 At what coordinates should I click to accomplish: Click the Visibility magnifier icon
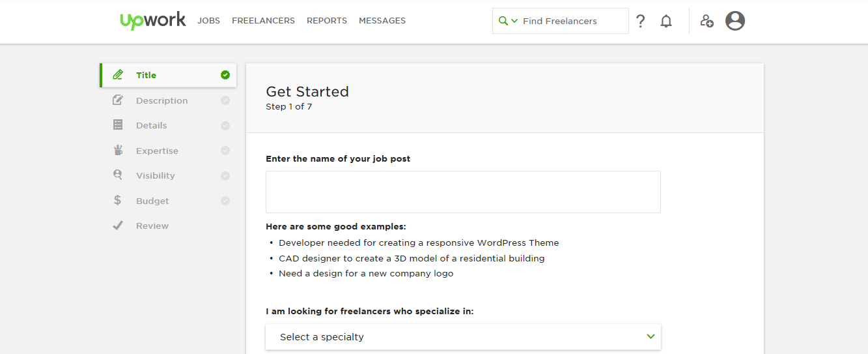click(x=118, y=175)
